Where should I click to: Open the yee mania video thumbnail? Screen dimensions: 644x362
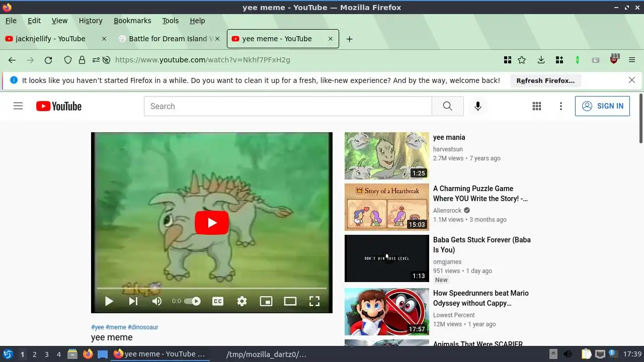(x=387, y=156)
